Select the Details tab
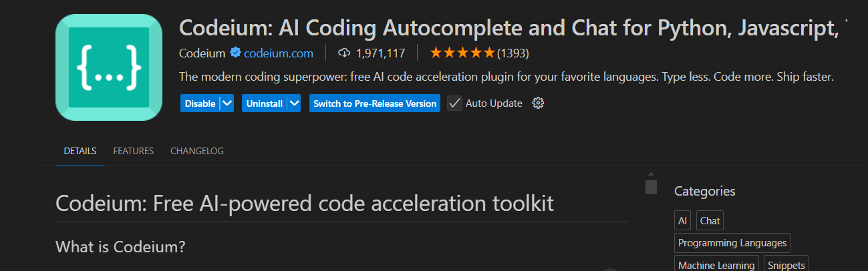The width and height of the screenshot is (868, 271). click(x=80, y=151)
